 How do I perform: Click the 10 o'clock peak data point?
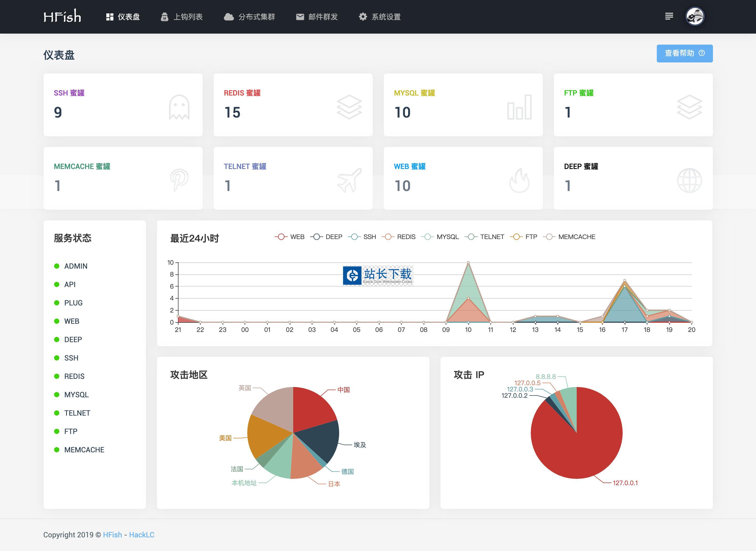(x=468, y=263)
